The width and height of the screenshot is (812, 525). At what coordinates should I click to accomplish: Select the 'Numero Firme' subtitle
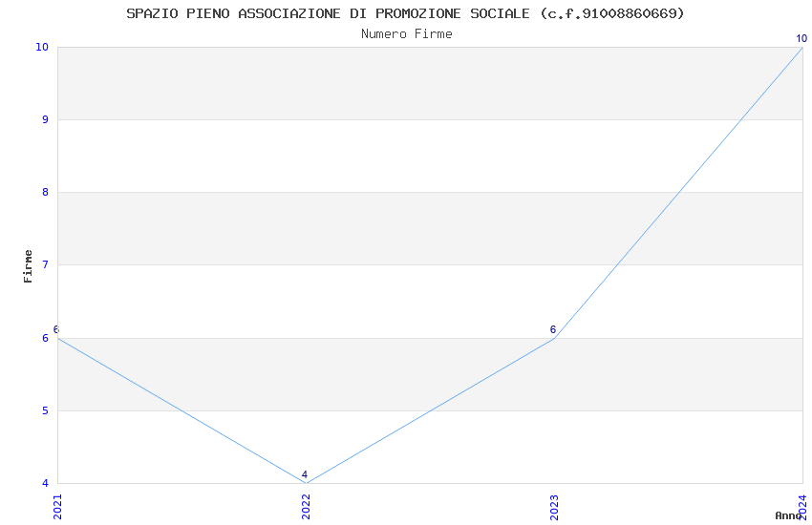pyautogui.click(x=407, y=34)
